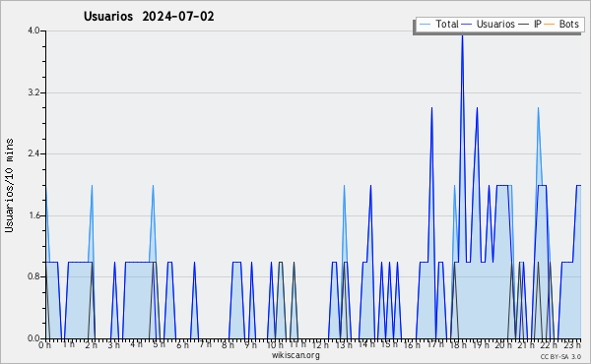Click the '12 h' x-axis label

pos(320,344)
